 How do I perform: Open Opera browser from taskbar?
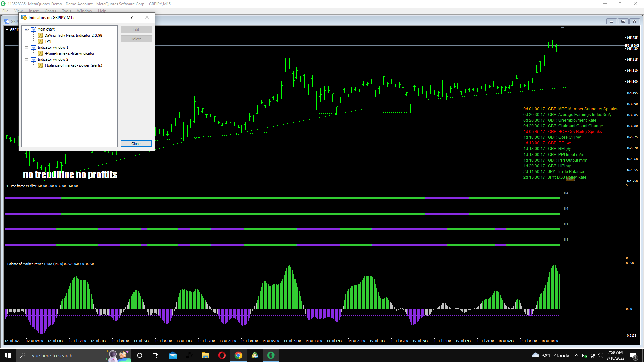click(222, 355)
